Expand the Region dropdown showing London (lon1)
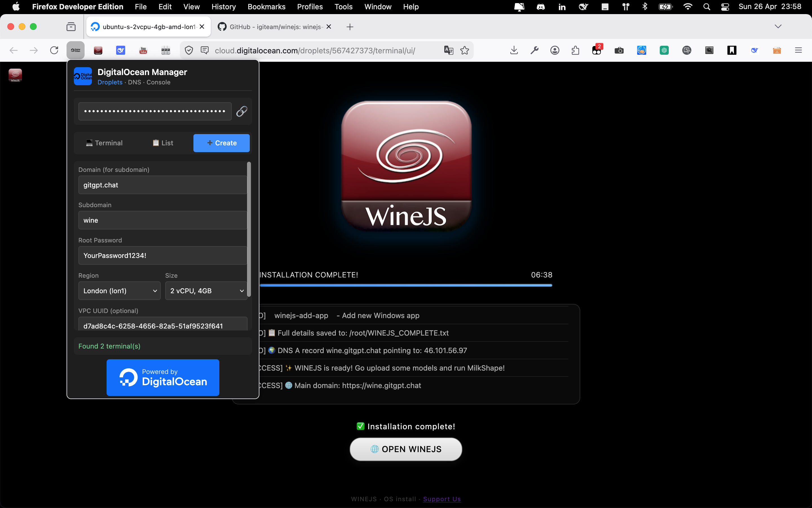Screen dimensions: 812x508 click(120, 291)
